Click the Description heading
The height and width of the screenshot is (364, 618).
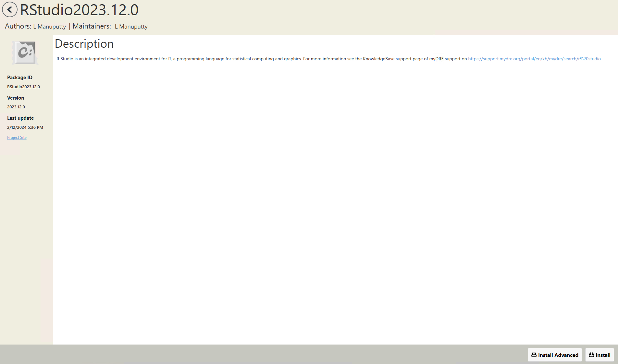[x=84, y=44]
